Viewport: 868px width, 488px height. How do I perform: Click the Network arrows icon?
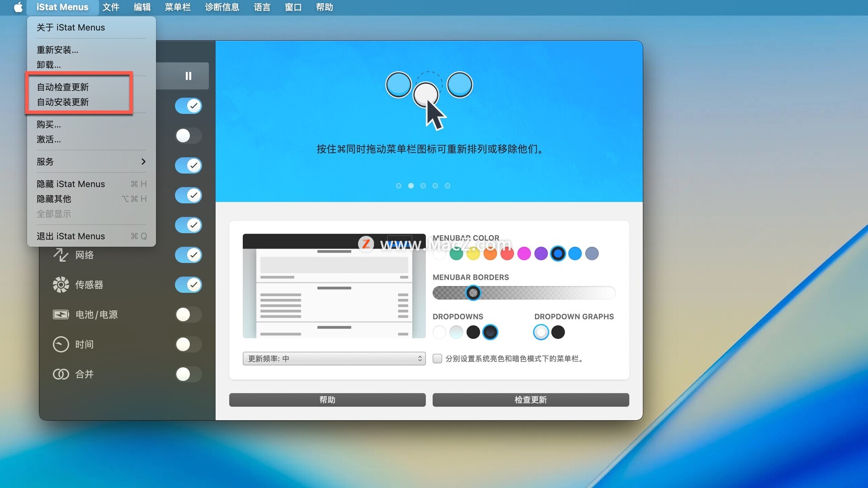click(61, 255)
